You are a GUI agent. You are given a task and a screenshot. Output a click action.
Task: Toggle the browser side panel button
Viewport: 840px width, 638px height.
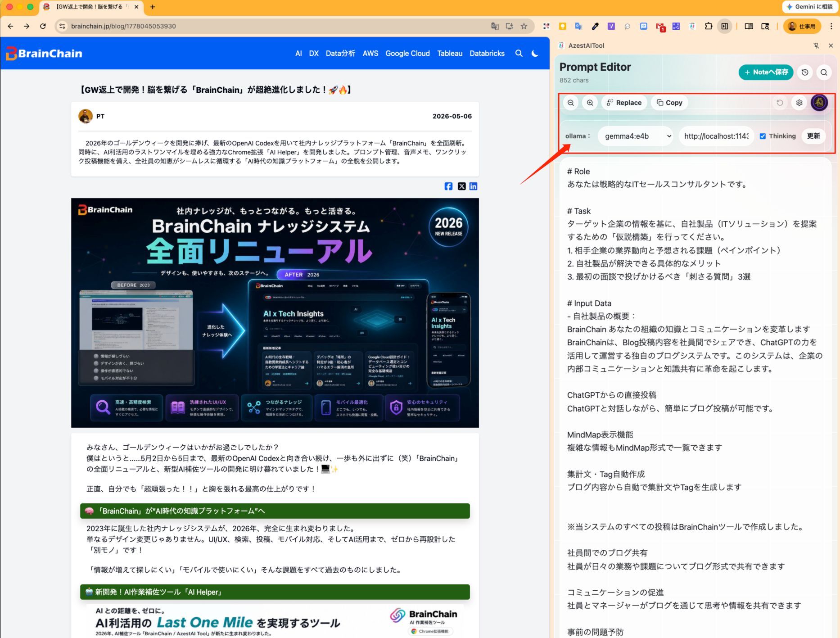click(725, 26)
